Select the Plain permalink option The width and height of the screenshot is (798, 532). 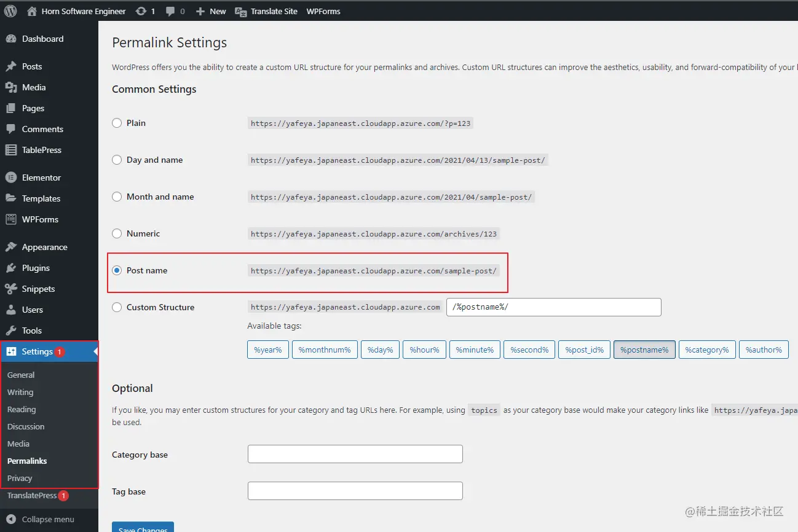click(117, 123)
